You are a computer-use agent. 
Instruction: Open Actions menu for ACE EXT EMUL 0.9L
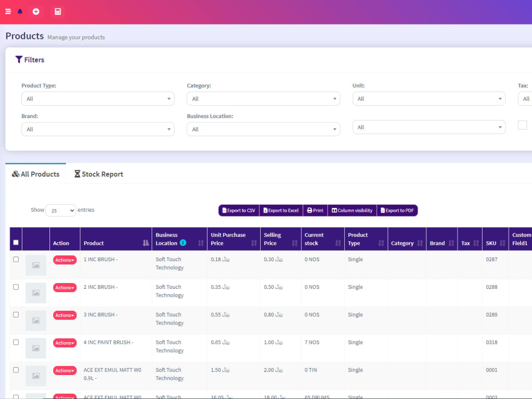tap(65, 370)
